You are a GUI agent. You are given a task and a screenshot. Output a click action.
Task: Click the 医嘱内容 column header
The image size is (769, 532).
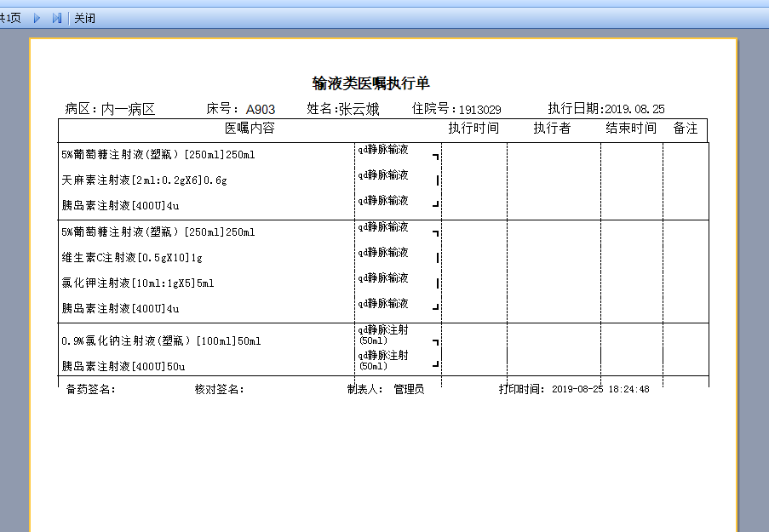click(x=250, y=128)
